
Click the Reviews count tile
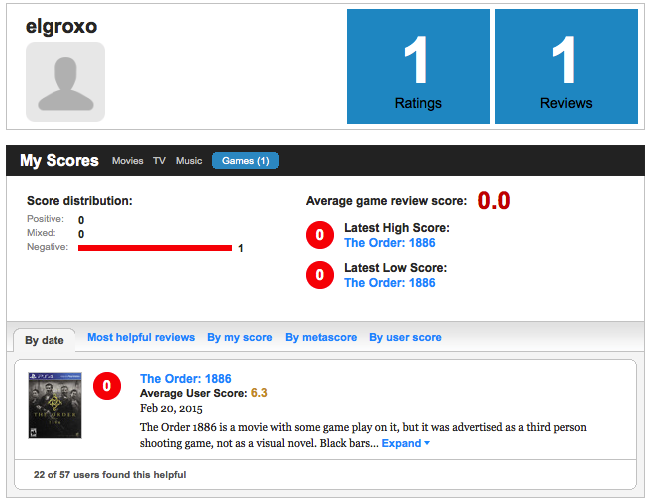(x=566, y=66)
